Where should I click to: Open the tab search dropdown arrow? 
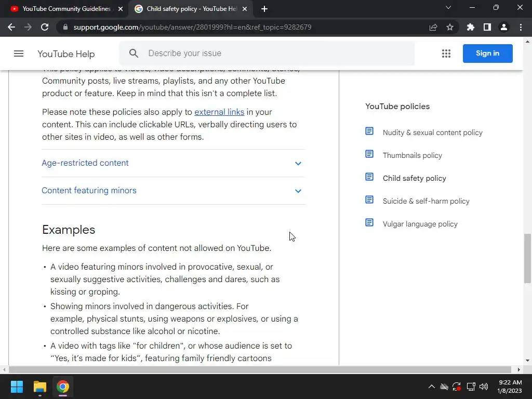click(448, 7)
